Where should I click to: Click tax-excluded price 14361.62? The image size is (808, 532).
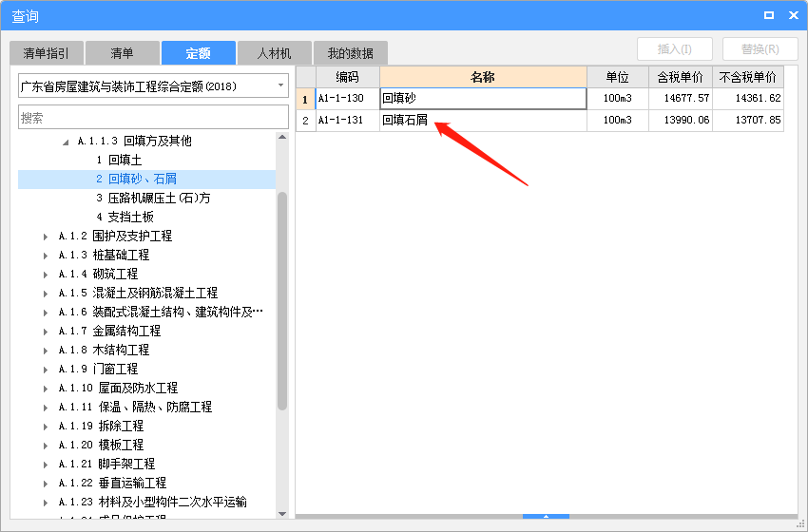click(748, 99)
